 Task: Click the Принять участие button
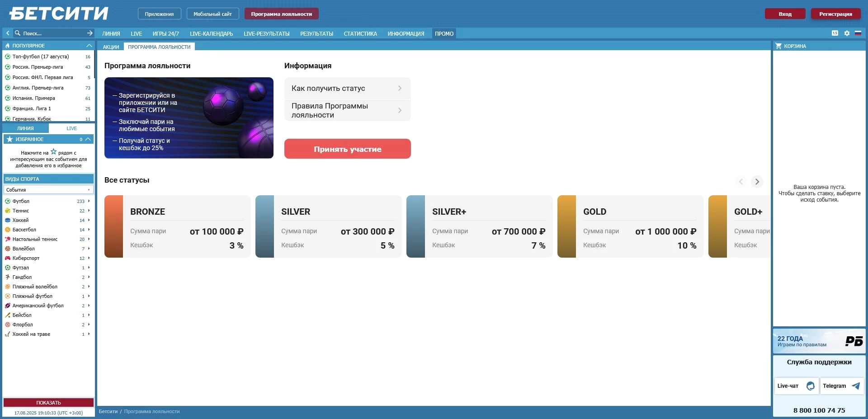[347, 149]
